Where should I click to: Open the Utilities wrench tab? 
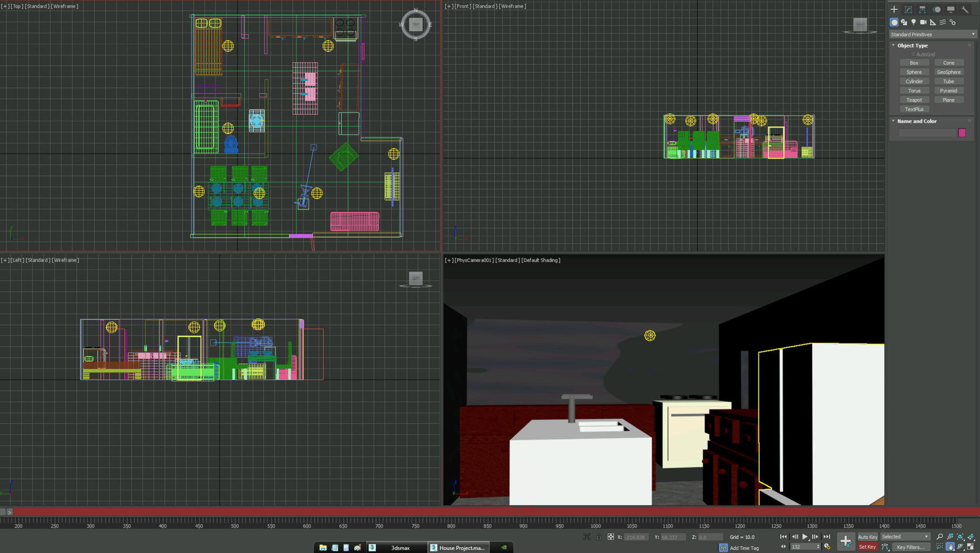(x=964, y=9)
